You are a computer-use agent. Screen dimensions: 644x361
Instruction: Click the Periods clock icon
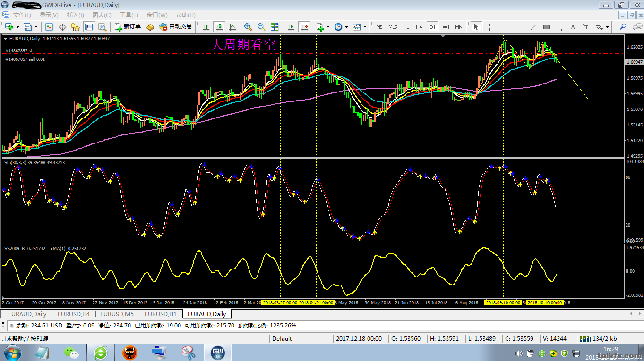[338, 27]
